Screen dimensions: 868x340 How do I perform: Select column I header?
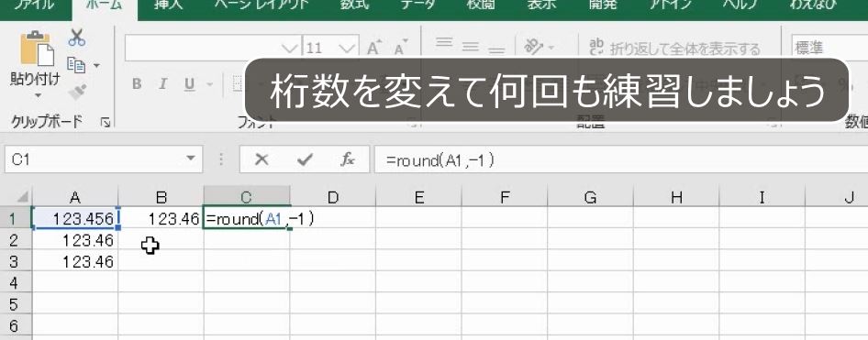762,197
